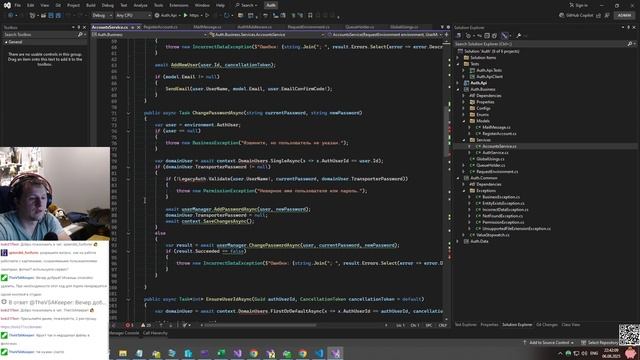Click the pin icon on AccountsService.cs tab
Viewport: 640px width, 360px height.
pos(133,27)
